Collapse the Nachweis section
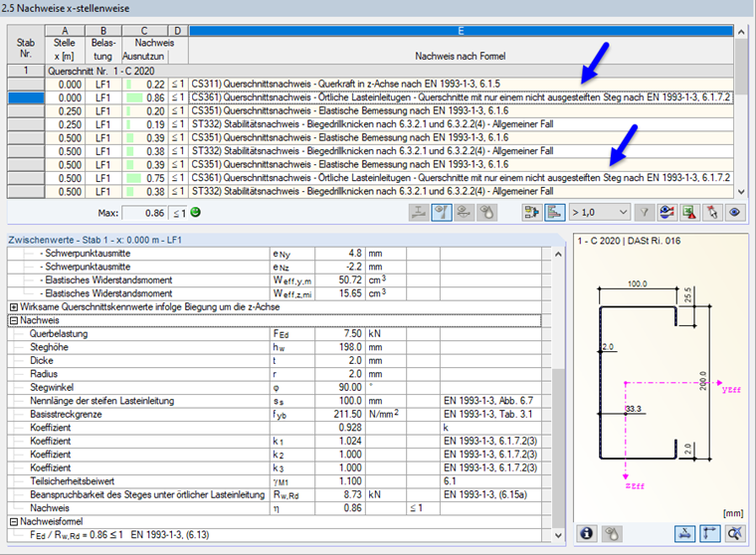 pos(14,320)
